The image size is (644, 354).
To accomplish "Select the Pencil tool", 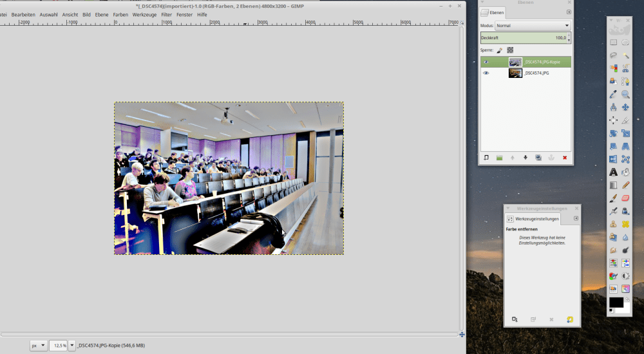I will tap(625, 185).
